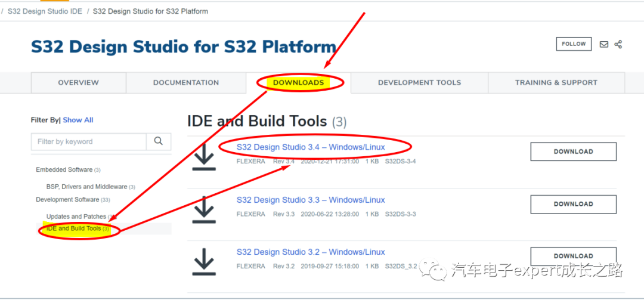The width and height of the screenshot is (644, 300).
Task: Click download arrow icon for S32 Design Studio 3.2
Action: 204,262
